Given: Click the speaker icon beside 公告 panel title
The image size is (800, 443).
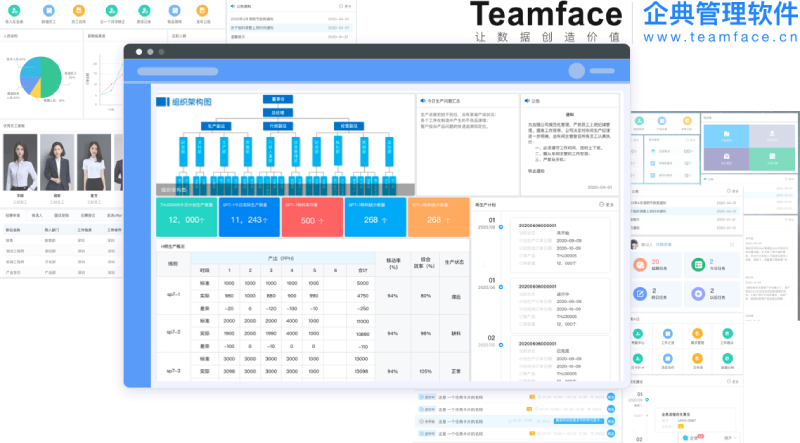Looking at the screenshot, I should pos(526,101).
